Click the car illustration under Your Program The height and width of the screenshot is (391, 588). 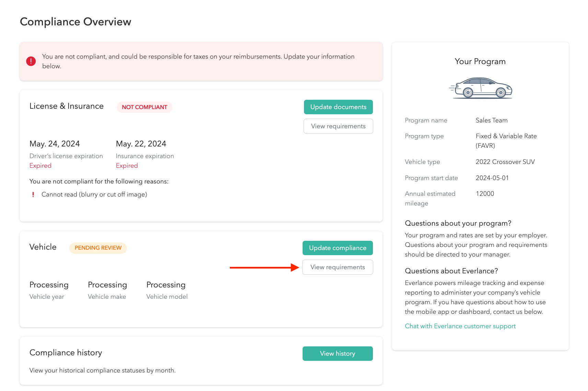click(480, 88)
